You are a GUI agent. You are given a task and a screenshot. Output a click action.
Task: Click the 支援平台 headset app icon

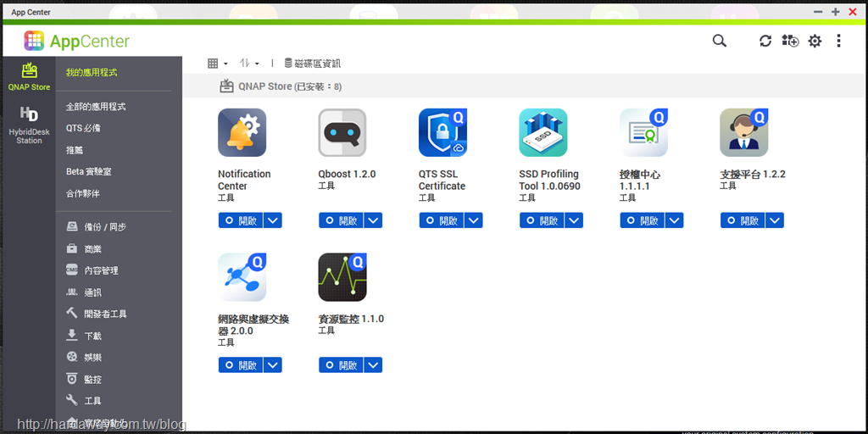(x=744, y=133)
